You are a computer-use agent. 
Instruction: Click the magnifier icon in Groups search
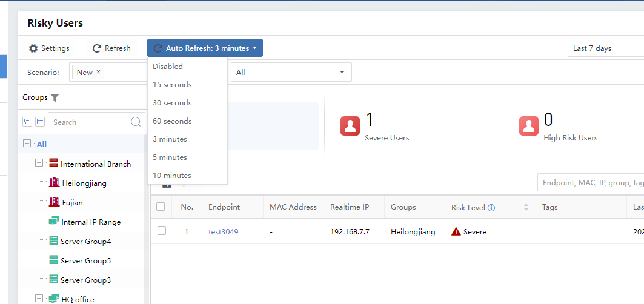(x=136, y=122)
